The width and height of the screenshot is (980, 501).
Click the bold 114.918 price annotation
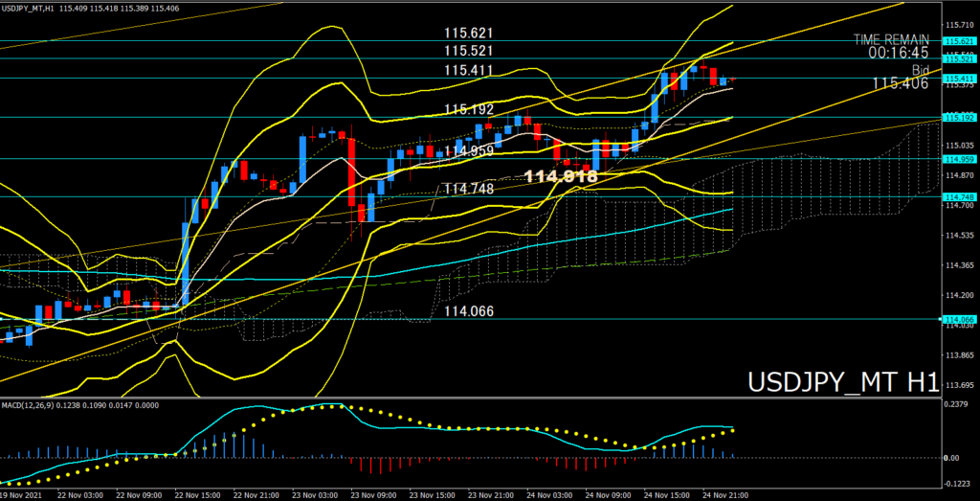561,177
